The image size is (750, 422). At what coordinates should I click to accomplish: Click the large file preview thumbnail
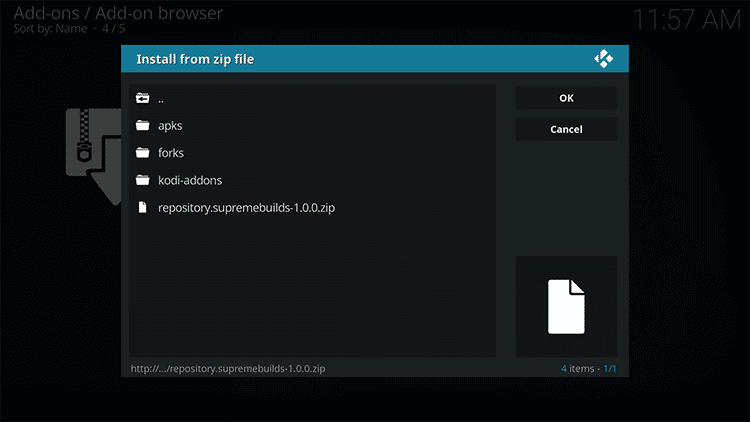click(566, 307)
